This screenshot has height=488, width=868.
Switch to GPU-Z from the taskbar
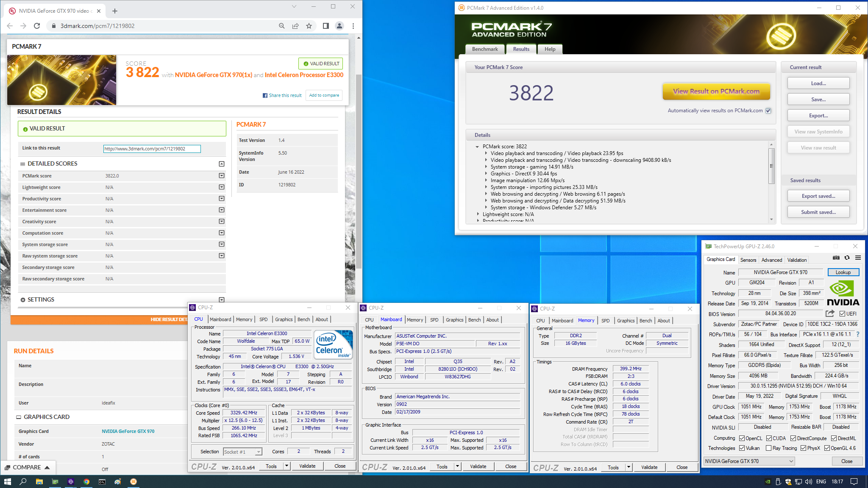click(55, 482)
